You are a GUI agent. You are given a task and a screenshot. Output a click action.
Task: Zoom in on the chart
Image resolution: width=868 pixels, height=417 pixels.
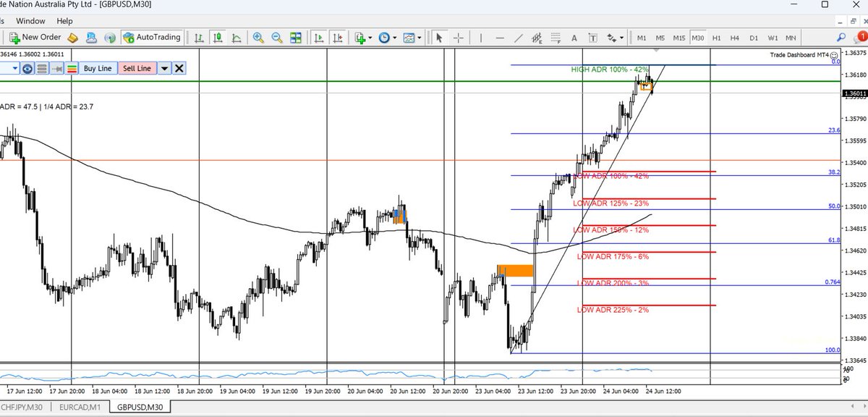(258, 37)
